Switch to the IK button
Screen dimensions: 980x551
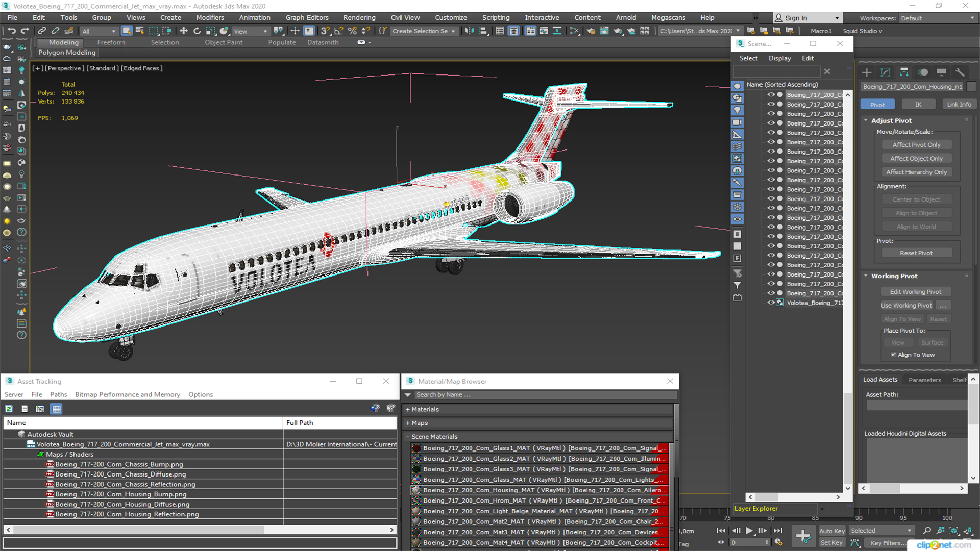pos(918,105)
